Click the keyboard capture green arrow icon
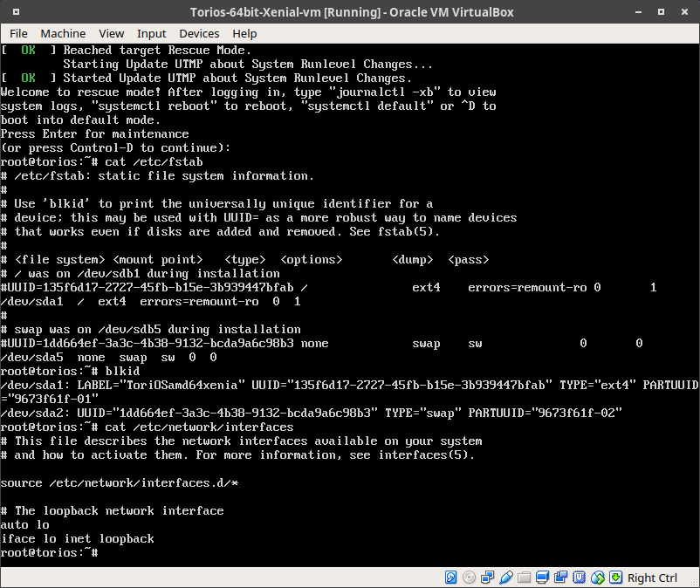This screenshot has height=588, width=700. click(x=615, y=578)
